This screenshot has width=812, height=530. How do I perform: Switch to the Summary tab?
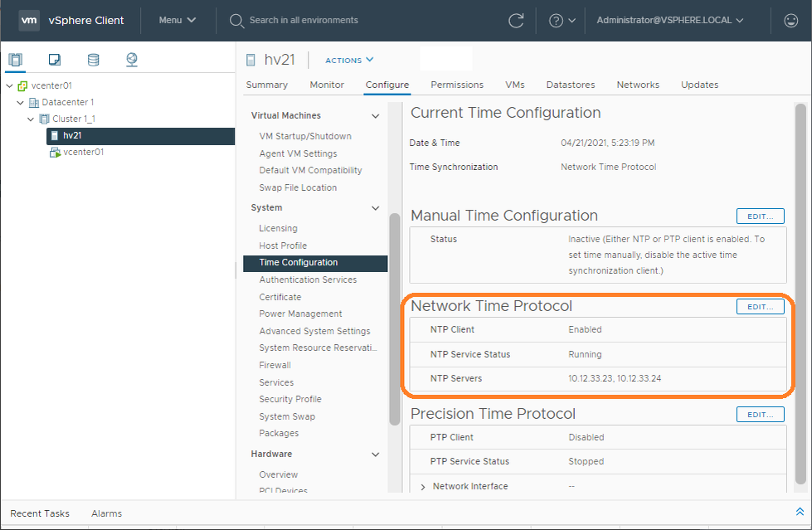click(x=267, y=85)
